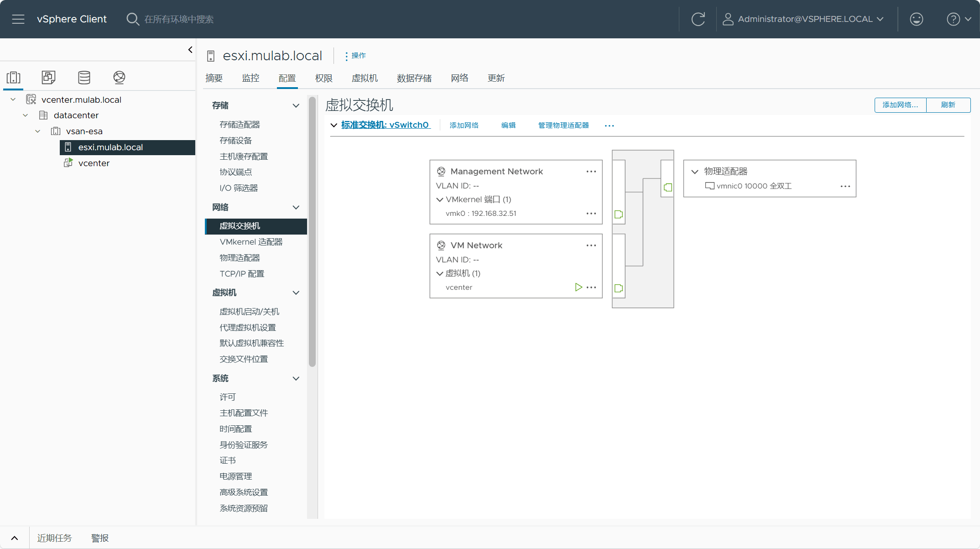The width and height of the screenshot is (980, 549).
Task: Click the power-on triangle beside vcenter VM
Action: tap(579, 287)
